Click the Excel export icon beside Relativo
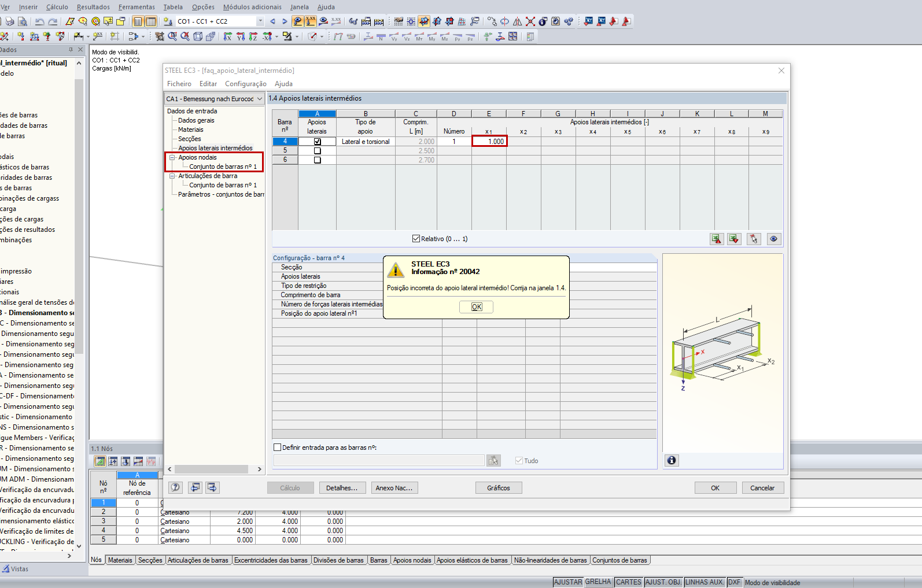The width and height of the screenshot is (922, 588). tap(717, 239)
